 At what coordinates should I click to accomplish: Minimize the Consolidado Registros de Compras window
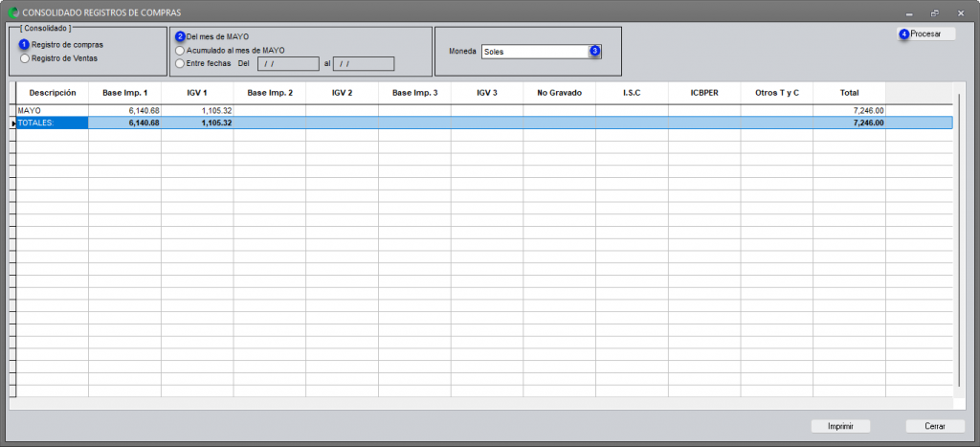pyautogui.click(x=909, y=13)
